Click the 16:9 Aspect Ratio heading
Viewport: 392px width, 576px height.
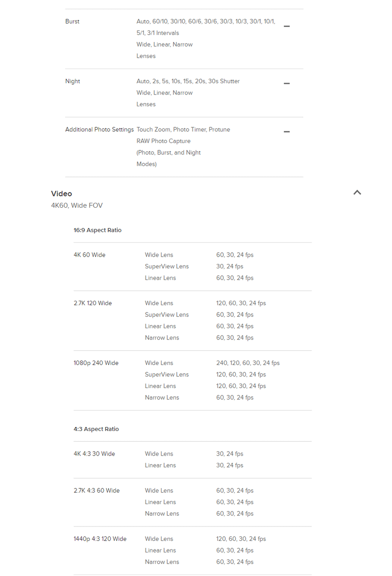click(98, 230)
